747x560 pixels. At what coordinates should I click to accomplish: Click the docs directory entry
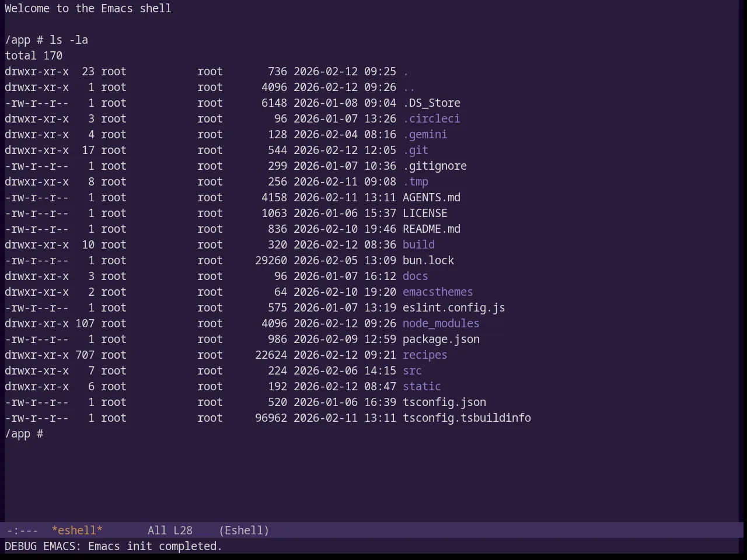click(x=416, y=276)
